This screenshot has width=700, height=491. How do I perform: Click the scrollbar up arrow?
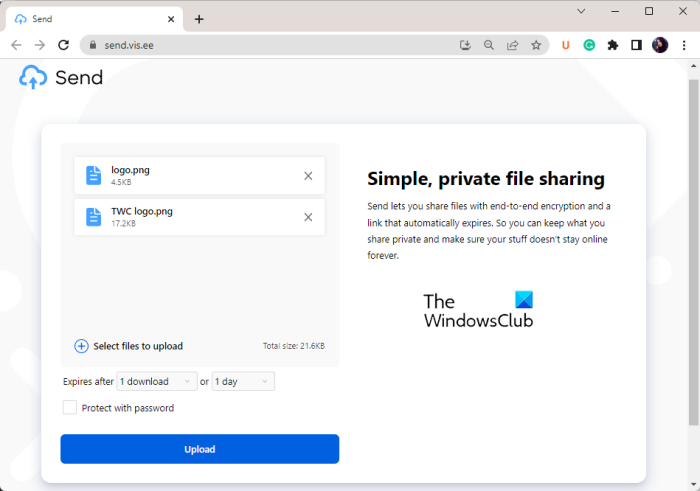pyautogui.click(x=693, y=66)
